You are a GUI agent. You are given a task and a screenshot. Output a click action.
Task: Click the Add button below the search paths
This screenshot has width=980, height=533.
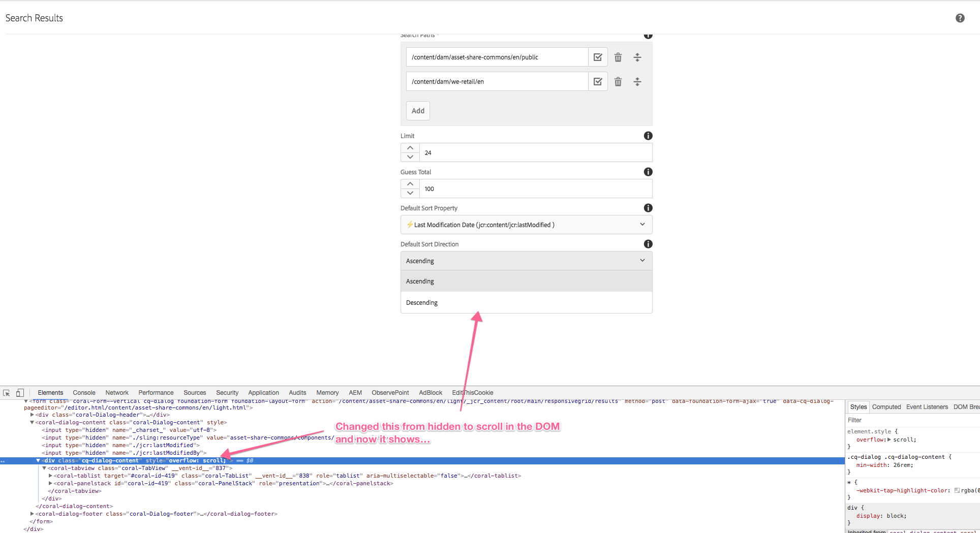coord(417,110)
